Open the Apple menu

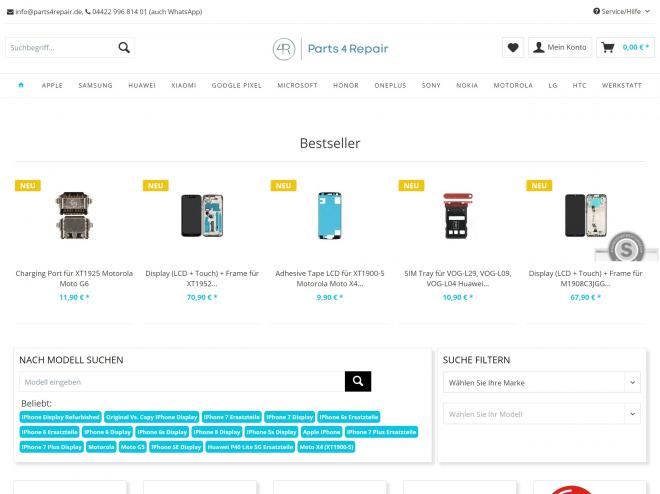click(x=52, y=85)
